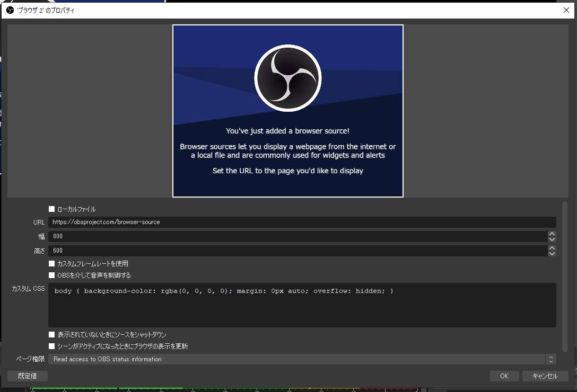Click the 高さ value field showing 600

pyautogui.click(x=298, y=251)
